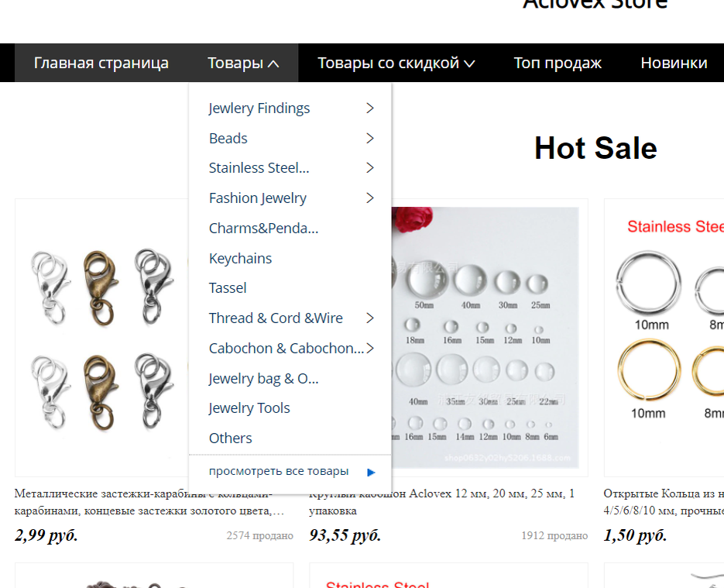
Task: Click the Cabochon category chevron icon
Action: [370, 349]
